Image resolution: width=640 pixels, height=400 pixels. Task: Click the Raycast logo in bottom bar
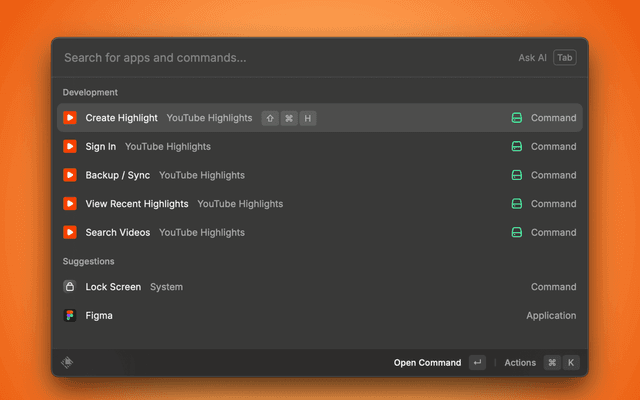[x=68, y=363]
